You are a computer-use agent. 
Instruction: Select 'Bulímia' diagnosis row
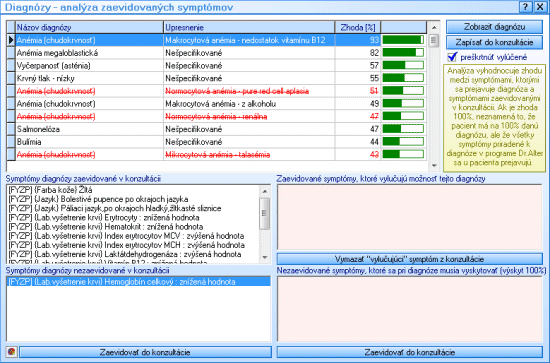(x=216, y=142)
